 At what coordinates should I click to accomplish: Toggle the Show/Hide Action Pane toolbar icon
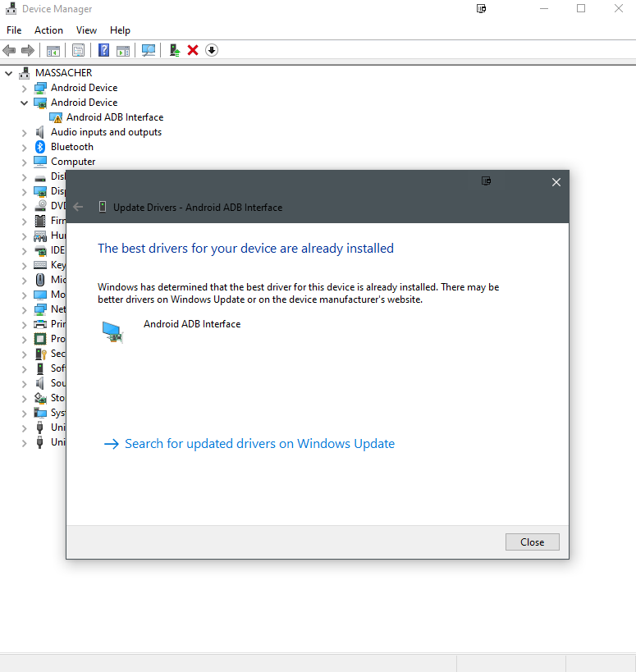tap(123, 51)
